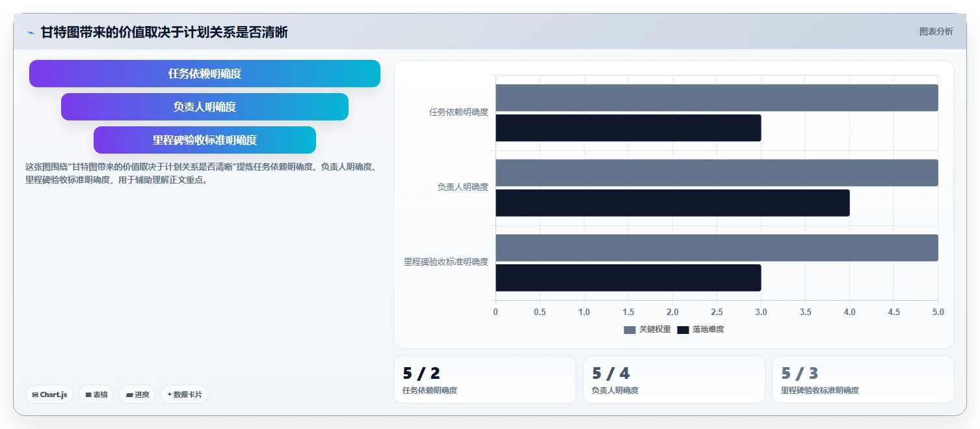Click the 数据卡片 tag chip
The width and height of the screenshot is (980, 429).
(185, 394)
